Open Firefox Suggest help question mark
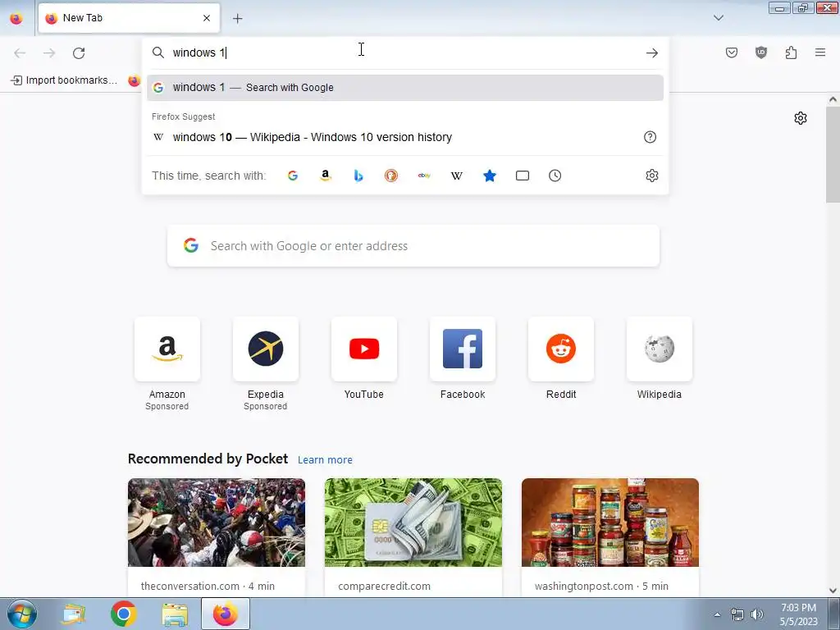Image resolution: width=840 pixels, height=630 pixels. 650,137
